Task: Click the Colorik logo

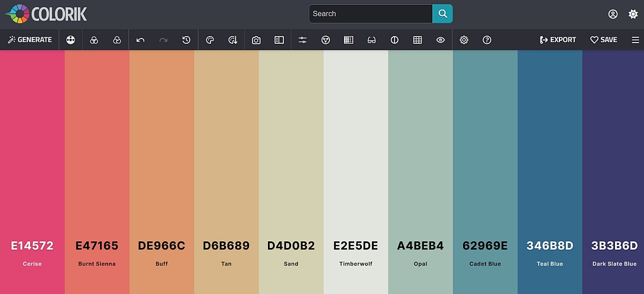Action: click(46, 14)
